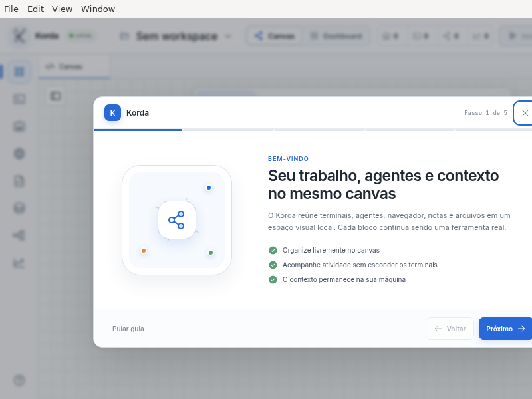Click text 'Acompanhe atividade sem esconder os terminais'

pyautogui.click(x=360, y=265)
